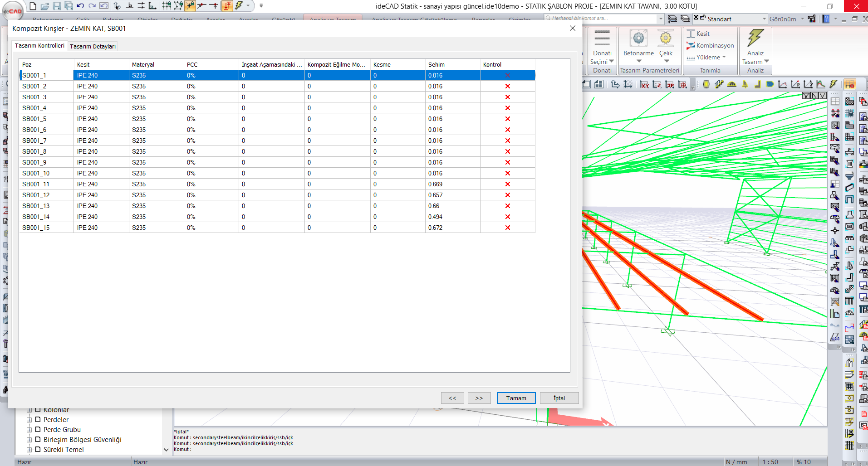Viewport: 868px width, 466px height.
Task: Select the Tasarım Kontrolleri tab
Action: [x=39, y=46]
